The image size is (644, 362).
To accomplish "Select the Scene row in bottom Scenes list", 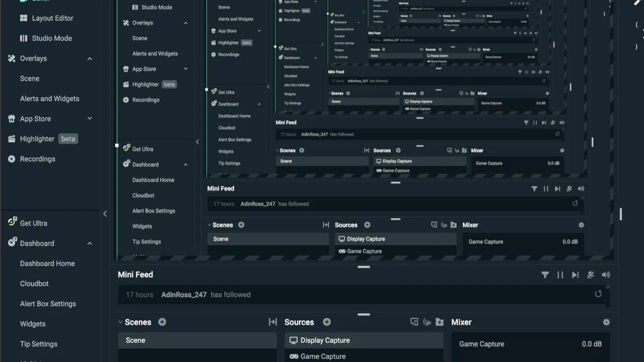I will click(197, 340).
